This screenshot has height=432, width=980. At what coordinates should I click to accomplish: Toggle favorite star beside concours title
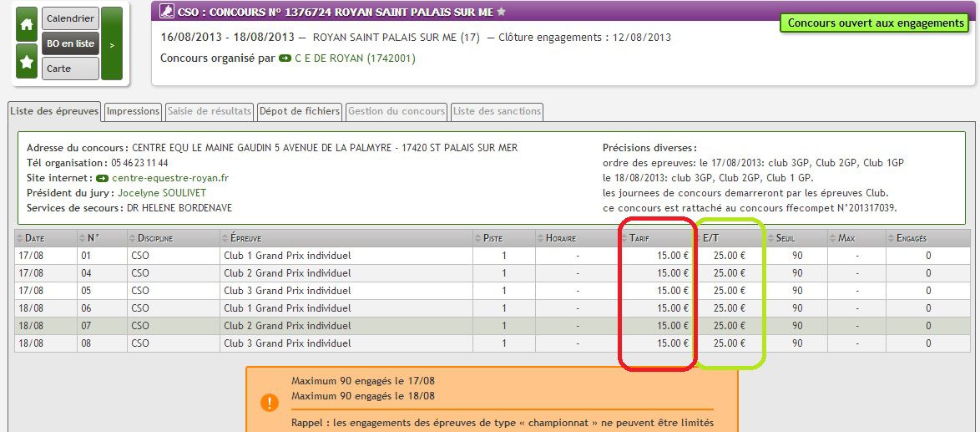pos(502,13)
